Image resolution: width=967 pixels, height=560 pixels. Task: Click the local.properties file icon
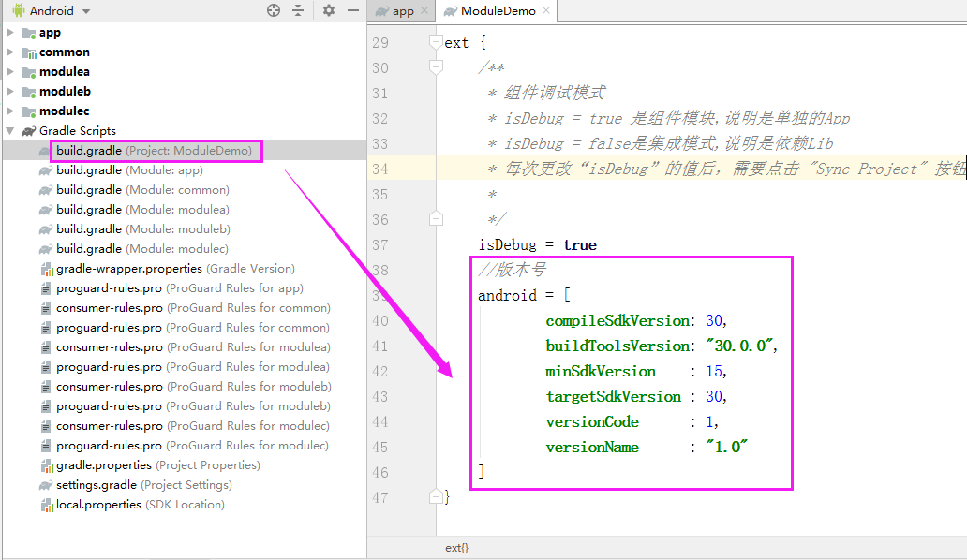coord(46,505)
